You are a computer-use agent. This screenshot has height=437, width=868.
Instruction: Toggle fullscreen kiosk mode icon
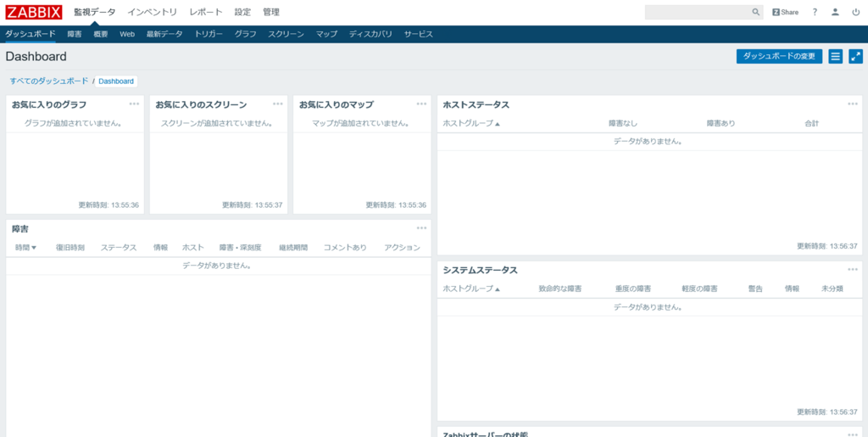(855, 56)
